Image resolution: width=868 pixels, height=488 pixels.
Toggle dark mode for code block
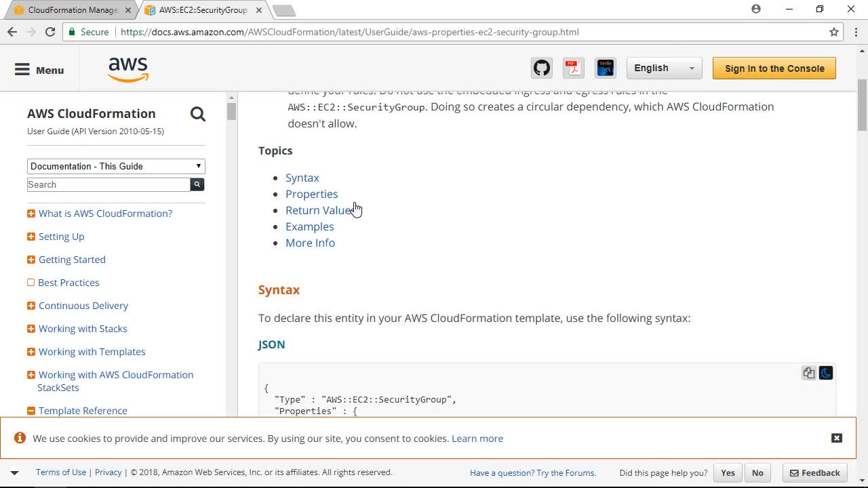[x=825, y=373]
